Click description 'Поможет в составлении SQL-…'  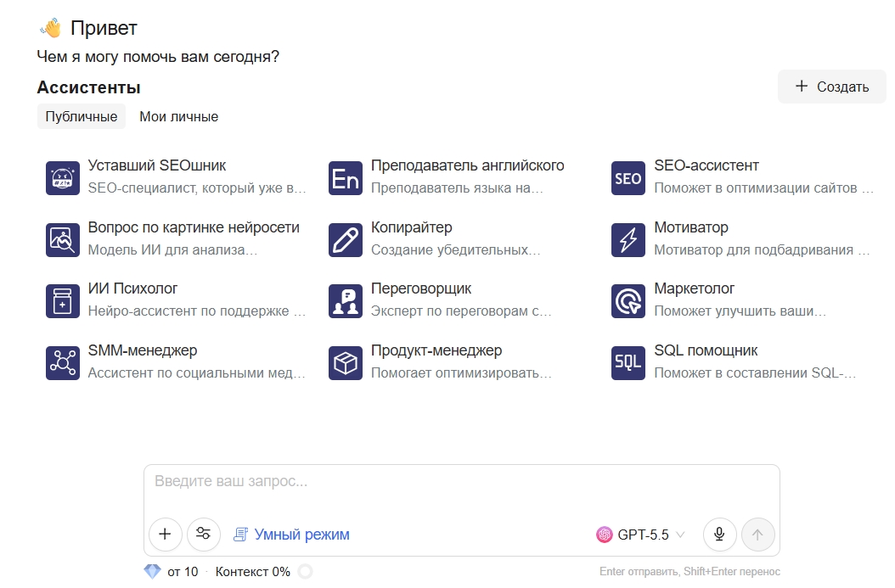tap(755, 373)
